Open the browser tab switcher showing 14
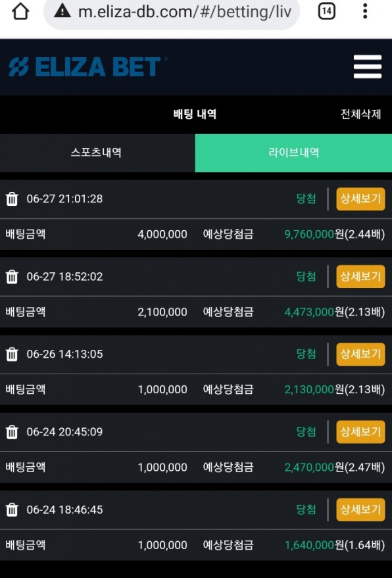 [326, 11]
